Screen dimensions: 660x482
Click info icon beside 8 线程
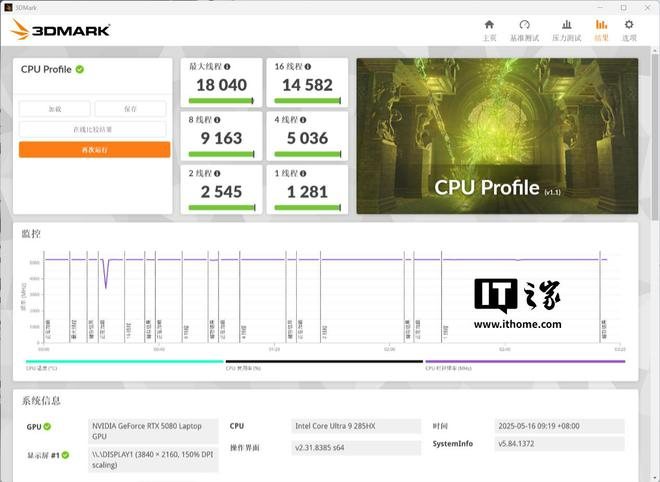click(x=217, y=120)
